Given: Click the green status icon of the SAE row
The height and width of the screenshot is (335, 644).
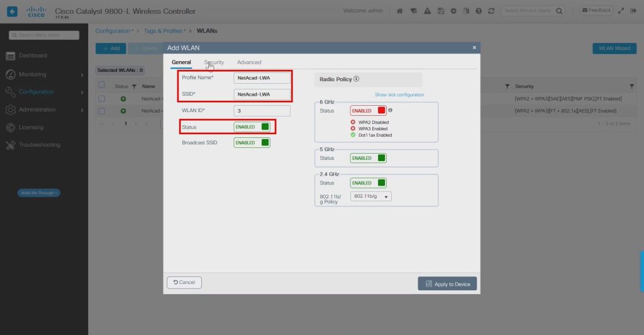Looking at the screenshot, I should pyautogui.click(x=123, y=99).
